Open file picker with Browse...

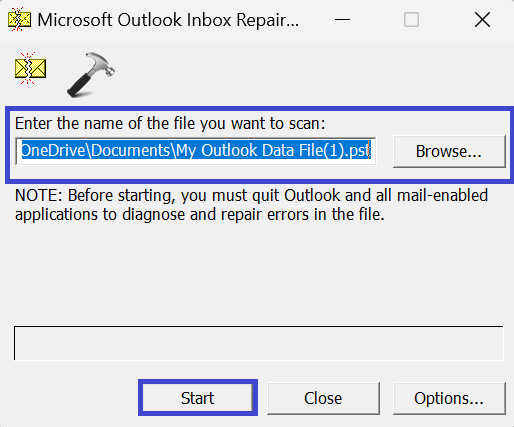pyautogui.click(x=449, y=151)
